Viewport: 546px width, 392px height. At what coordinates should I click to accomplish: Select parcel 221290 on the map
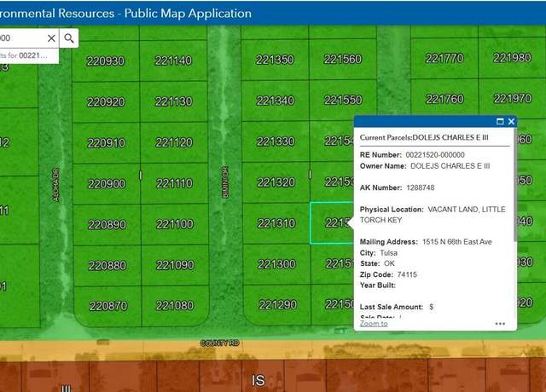[277, 305]
